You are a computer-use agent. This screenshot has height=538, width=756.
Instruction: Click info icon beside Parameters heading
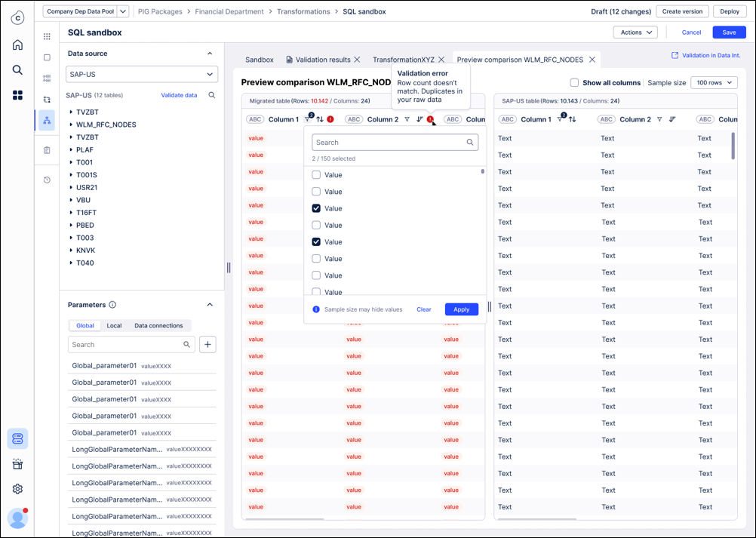click(112, 305)
